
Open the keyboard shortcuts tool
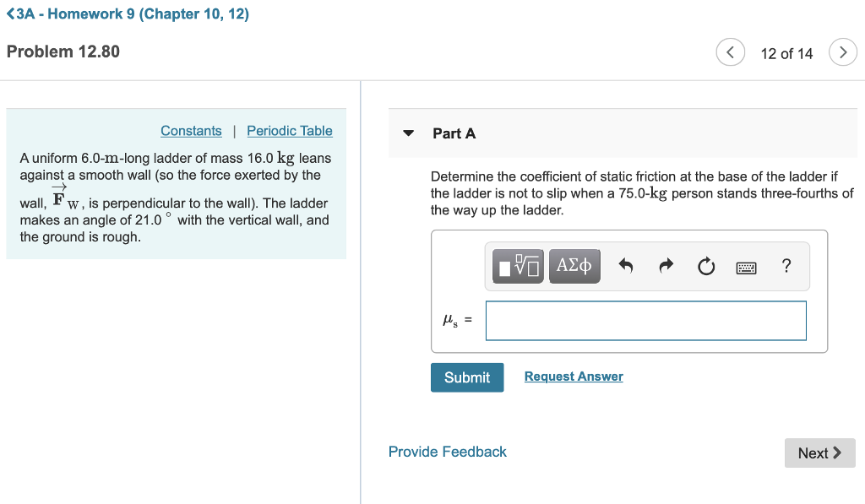tap(747, 265)
